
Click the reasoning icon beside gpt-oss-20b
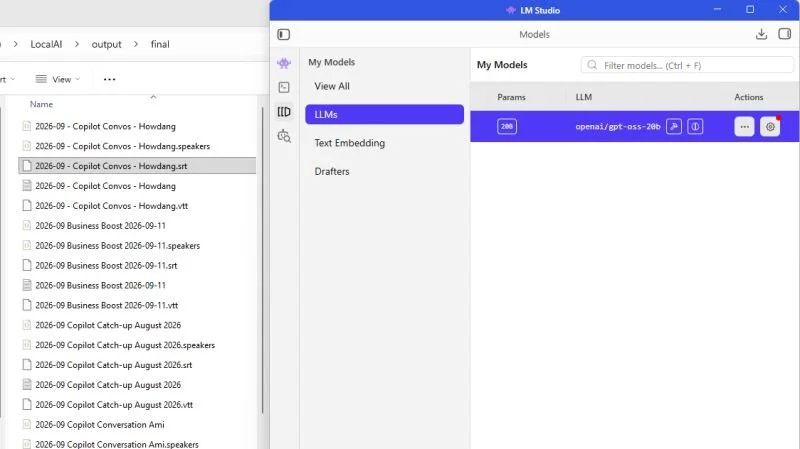click(x=695, y=127)
